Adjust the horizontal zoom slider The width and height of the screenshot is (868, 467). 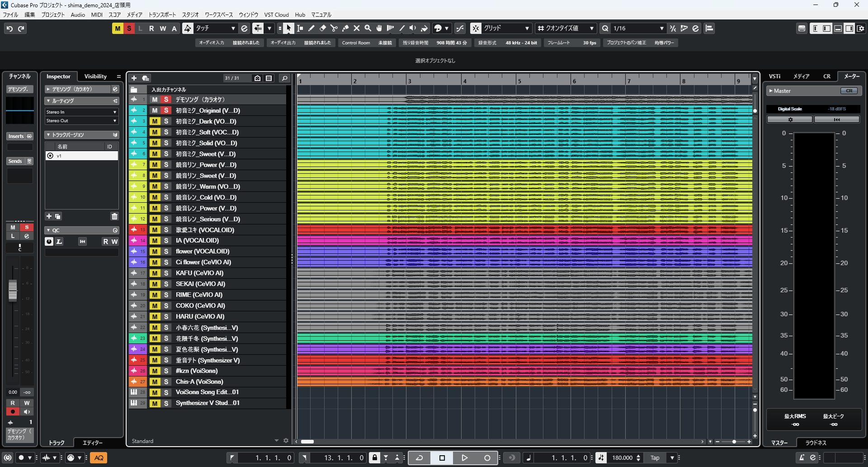(733, 442)
